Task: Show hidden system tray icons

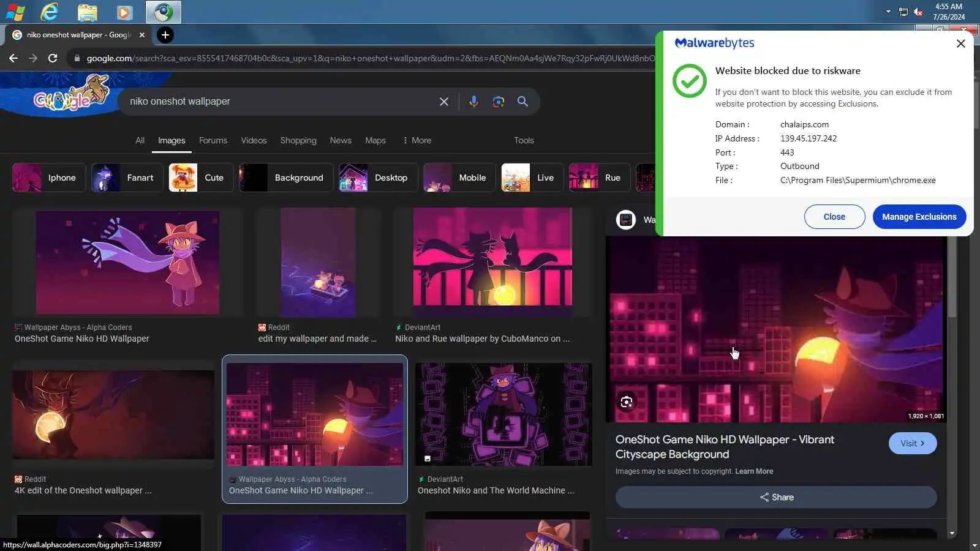Action: pyautogui.click(x=888, y=12)
